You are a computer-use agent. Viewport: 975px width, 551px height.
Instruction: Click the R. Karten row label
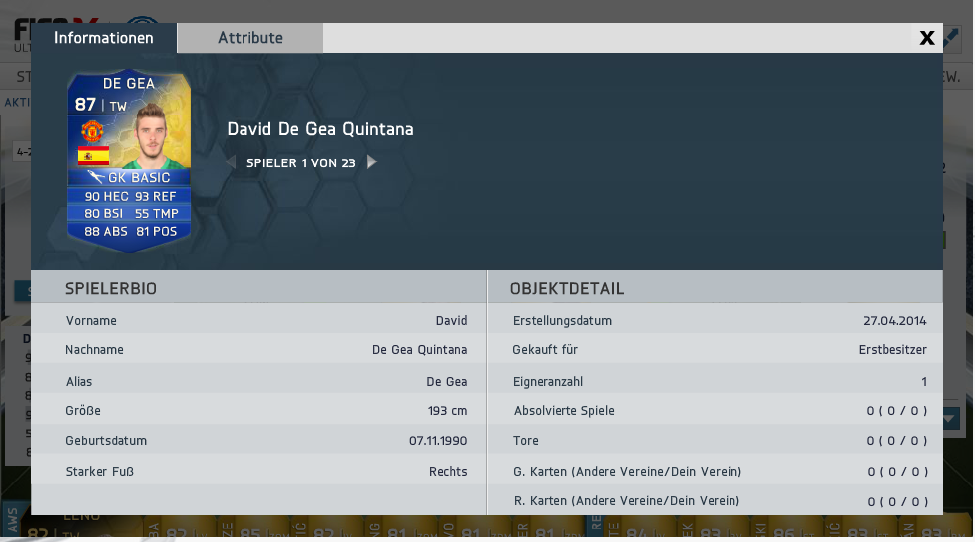click(x=626, y=501)
